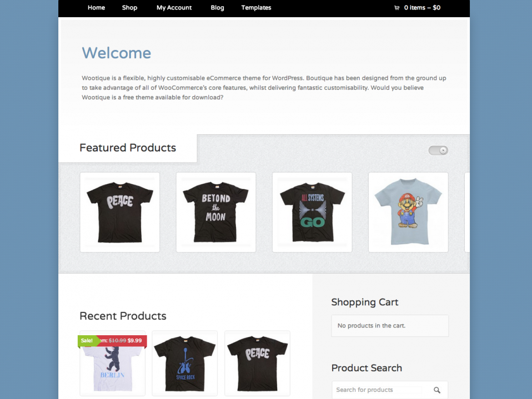This screenshot has width=532, height=399.
Task: Go to the Templates page
Action: (256, 8)
